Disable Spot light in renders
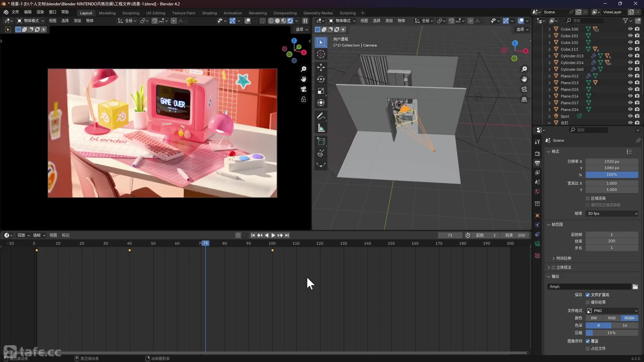 tap(637, 116)
